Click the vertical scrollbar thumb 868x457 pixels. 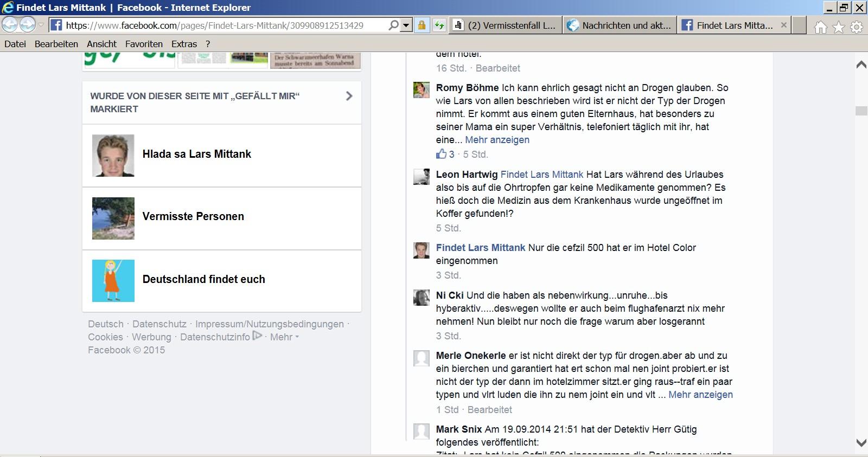click(x=861, y=111)
